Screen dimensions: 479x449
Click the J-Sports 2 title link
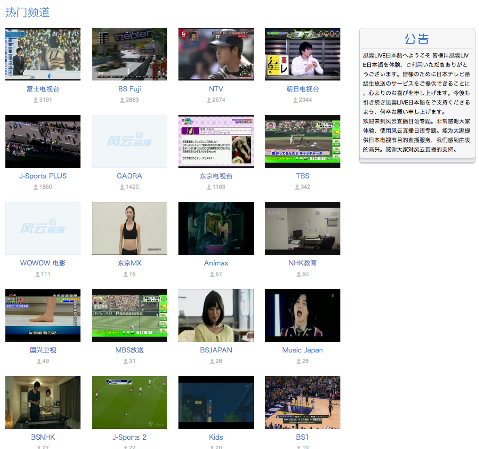point(129,437)
